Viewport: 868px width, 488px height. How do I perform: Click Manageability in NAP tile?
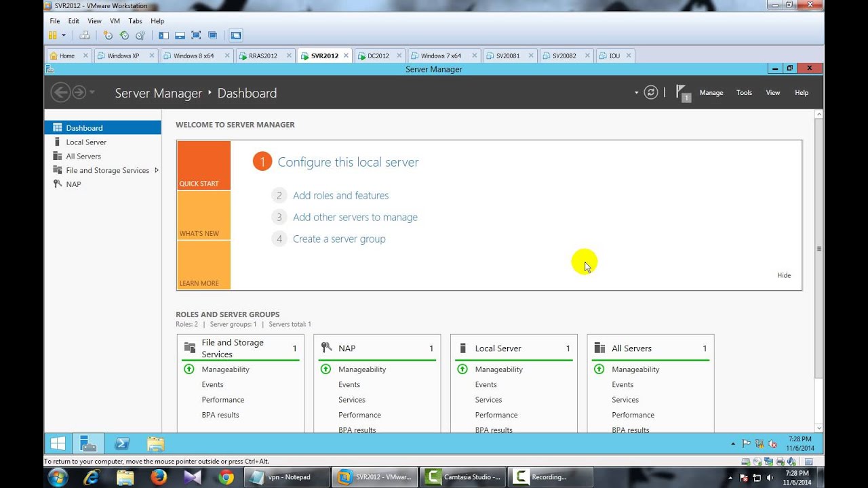362,369
